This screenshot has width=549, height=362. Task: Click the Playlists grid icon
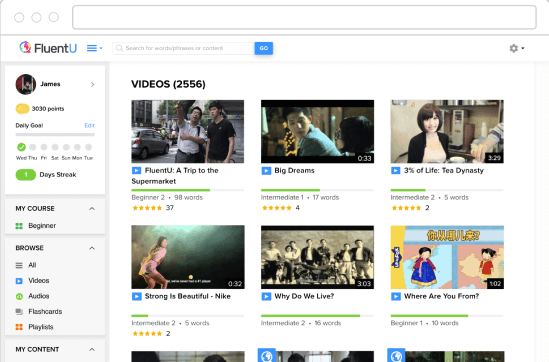(x=19, y=327)
